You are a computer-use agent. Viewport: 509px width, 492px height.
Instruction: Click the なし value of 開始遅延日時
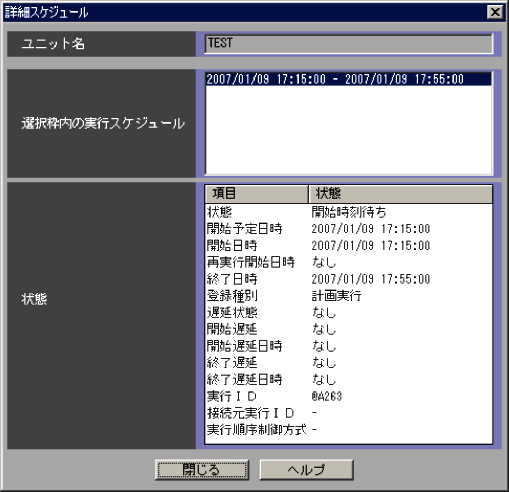coord(324,346)
